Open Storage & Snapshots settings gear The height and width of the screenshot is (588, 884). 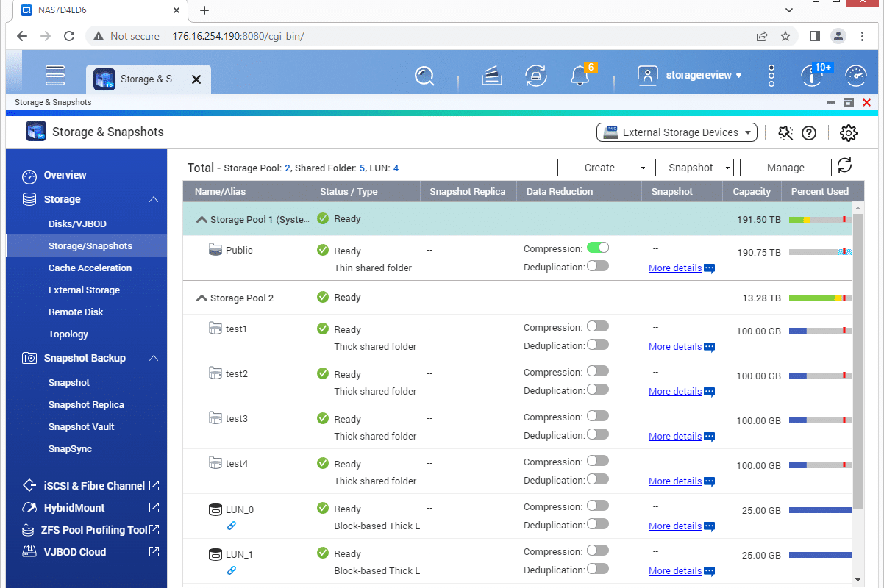849,133
